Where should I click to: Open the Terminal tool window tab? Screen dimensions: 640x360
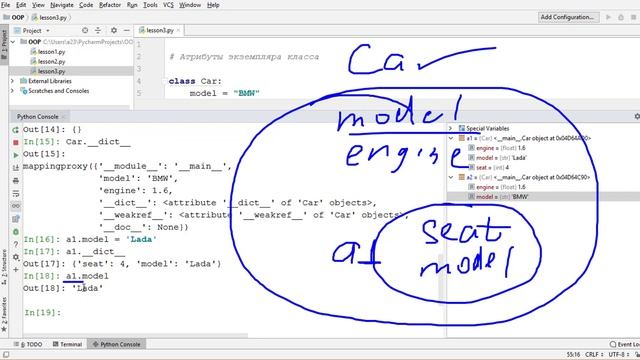coord(67,344)
